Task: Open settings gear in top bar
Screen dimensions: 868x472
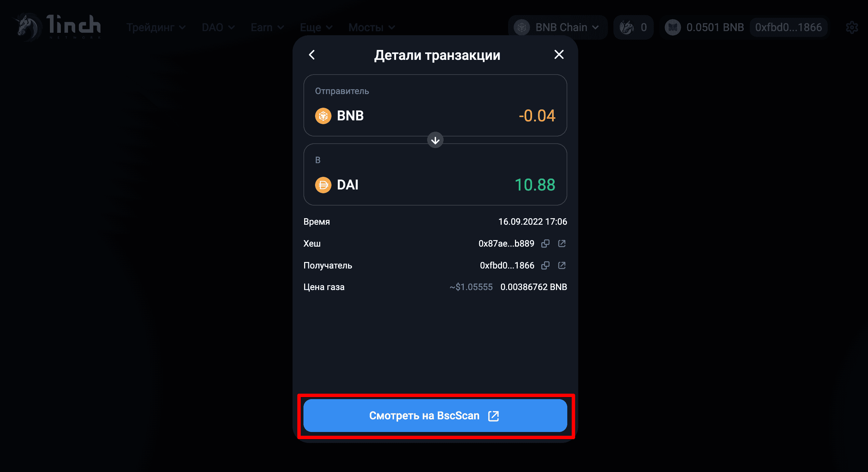Action: pos(852,27)
